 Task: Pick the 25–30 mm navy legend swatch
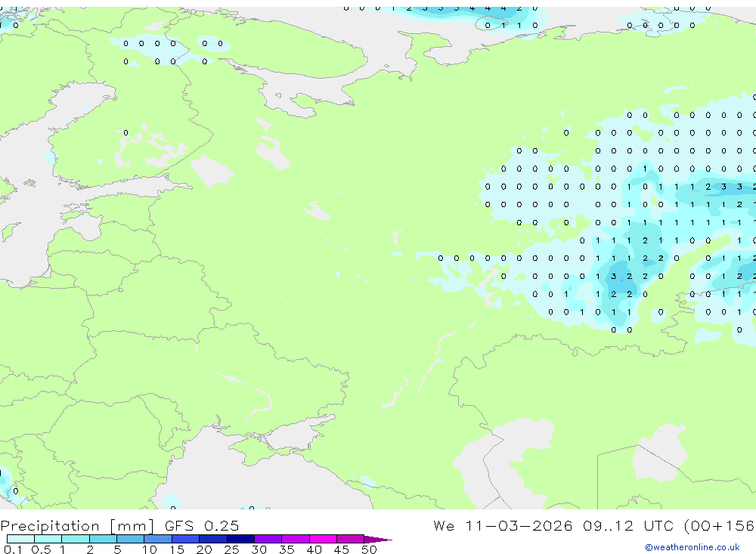tap(240, 539)
